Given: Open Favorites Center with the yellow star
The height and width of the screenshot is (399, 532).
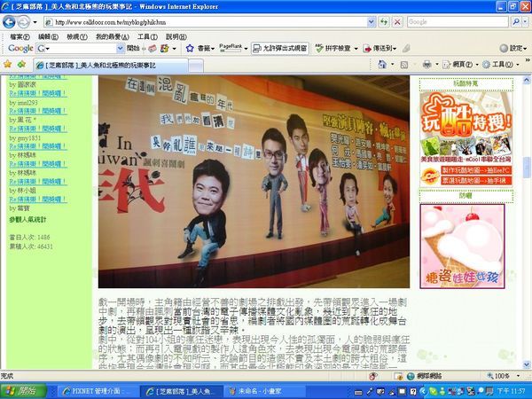Looking at the screenshot, I should (x=7, y=64).
